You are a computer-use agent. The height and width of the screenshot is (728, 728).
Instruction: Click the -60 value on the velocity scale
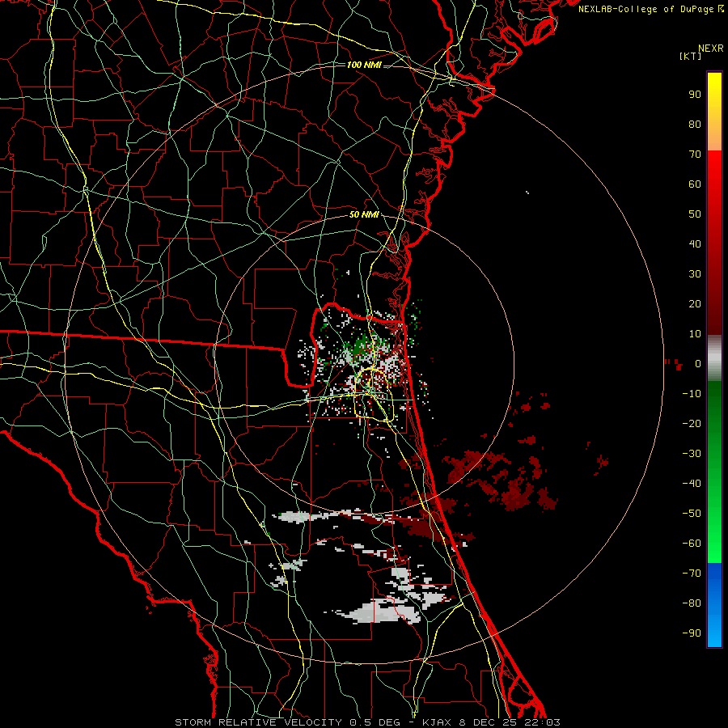tap(692, 544)
